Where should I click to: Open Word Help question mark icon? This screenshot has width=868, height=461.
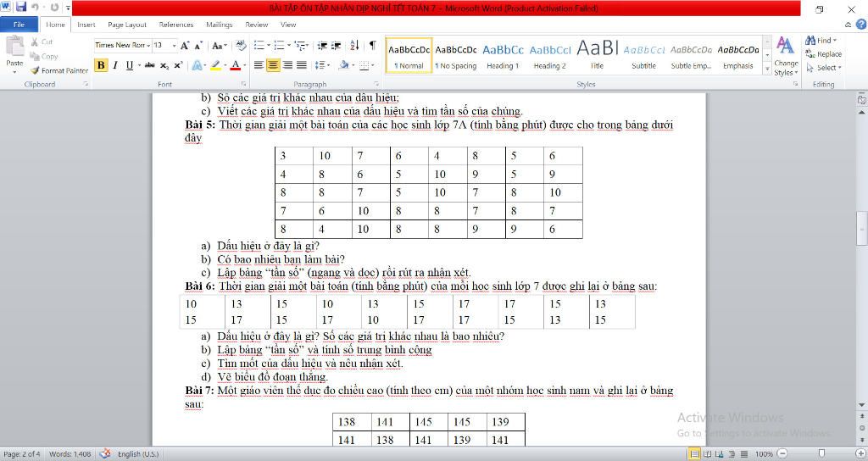tap(861, 25)
